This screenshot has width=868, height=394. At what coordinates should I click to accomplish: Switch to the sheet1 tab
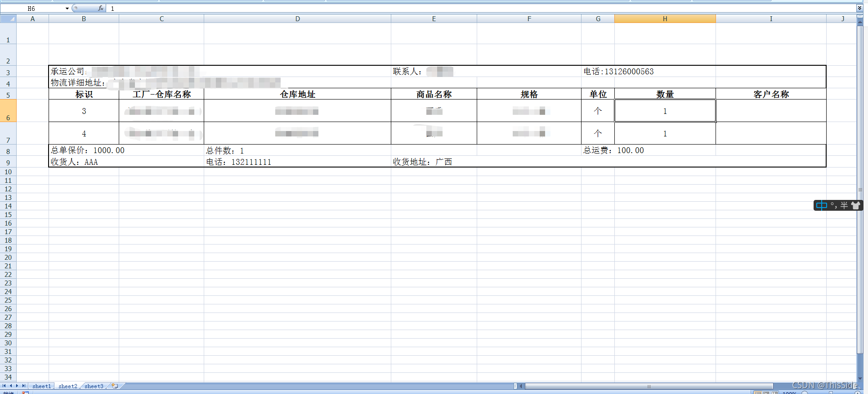pos(41,386)
